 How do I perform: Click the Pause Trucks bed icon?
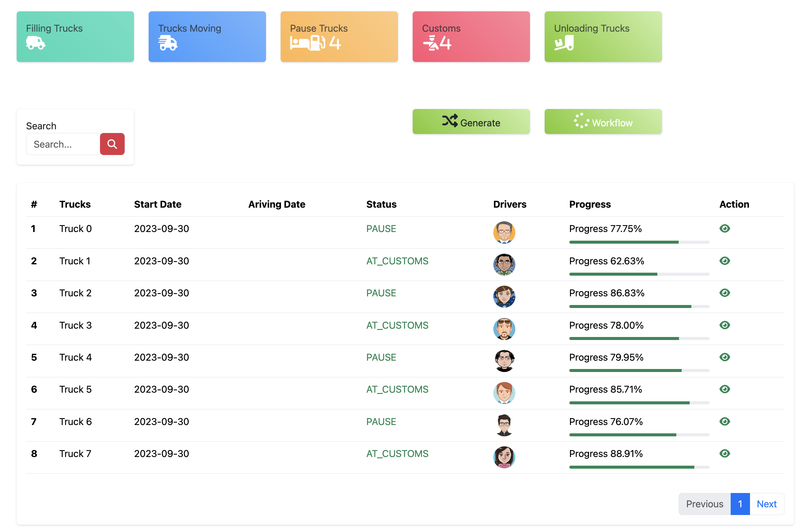point(299,43)
